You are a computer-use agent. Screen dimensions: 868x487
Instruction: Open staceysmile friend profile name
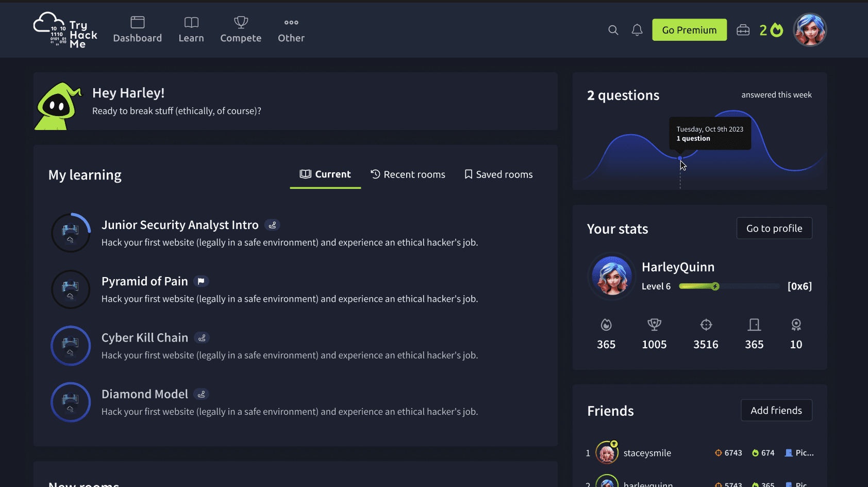point(647,453)
